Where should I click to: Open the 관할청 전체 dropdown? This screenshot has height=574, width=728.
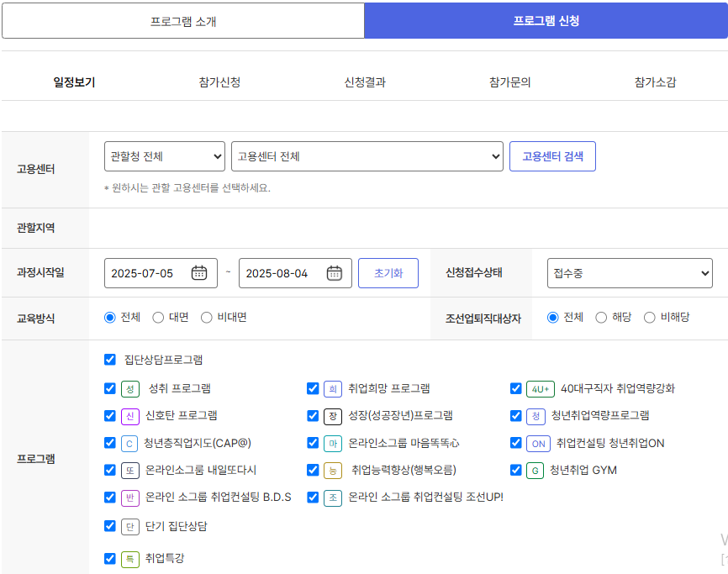point(165,156)
